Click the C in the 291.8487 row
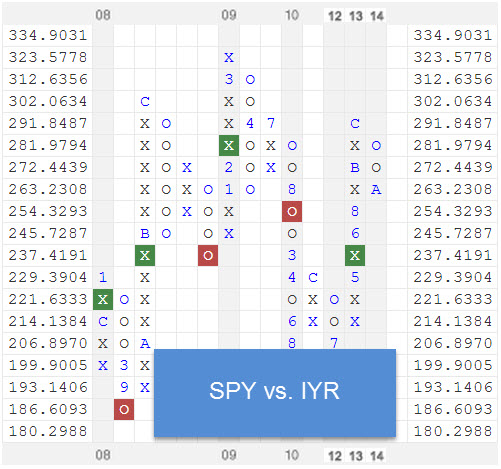Screen dimensions: 501x469 355,124
